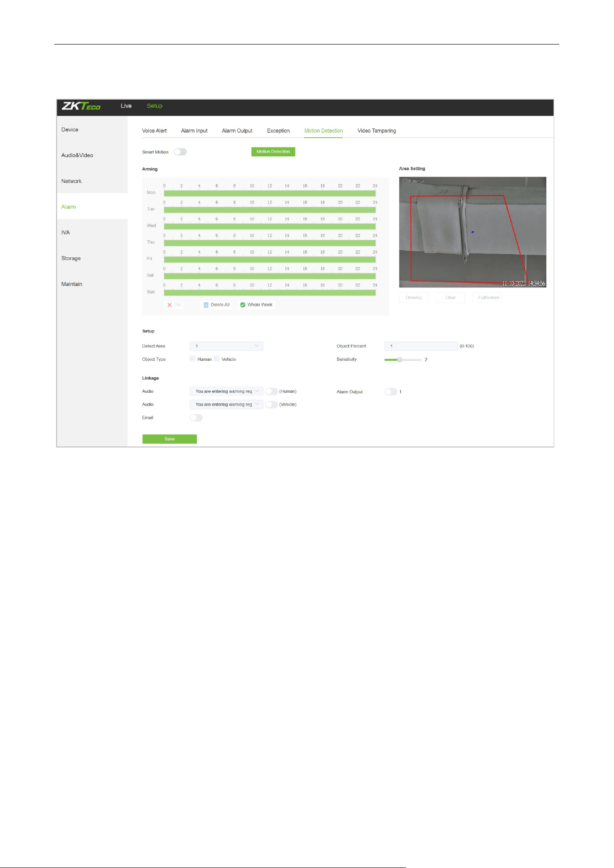Toggle the Smart Motion switch
The image size is (614, 868).
point(180,152)
